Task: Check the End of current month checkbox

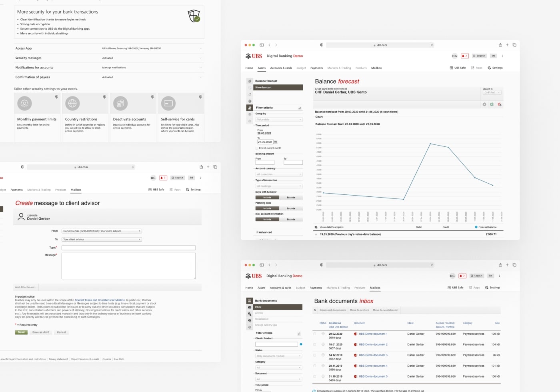Action: click(x=256, y=148)
